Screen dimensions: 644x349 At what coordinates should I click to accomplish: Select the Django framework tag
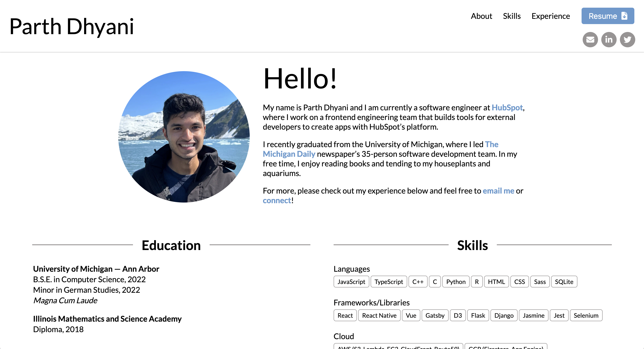coord(504,315)
